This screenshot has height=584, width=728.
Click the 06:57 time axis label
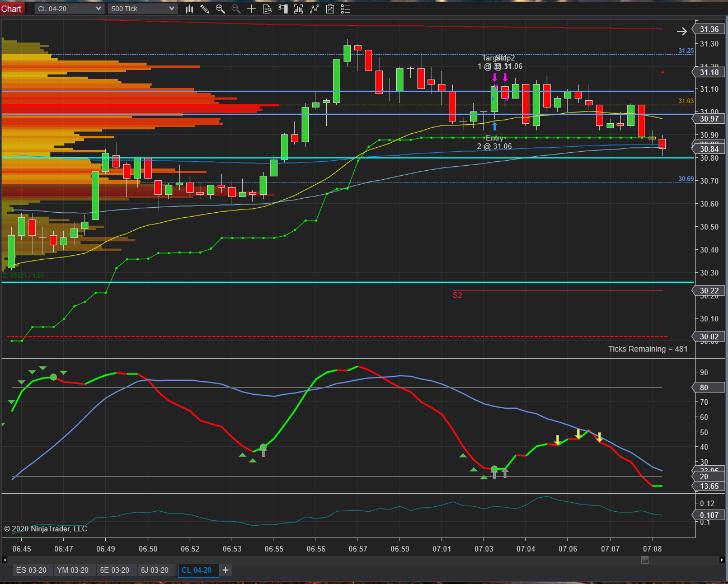358,549
